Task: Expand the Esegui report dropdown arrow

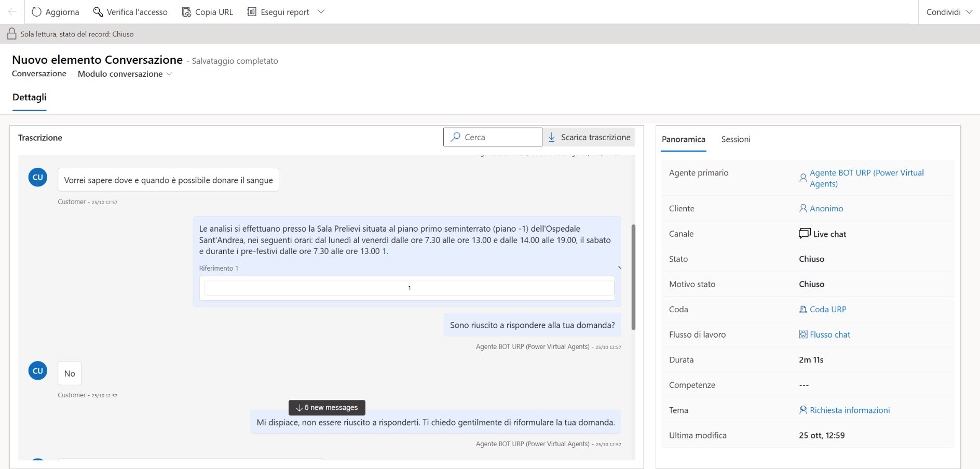Action: pos(321,12)
